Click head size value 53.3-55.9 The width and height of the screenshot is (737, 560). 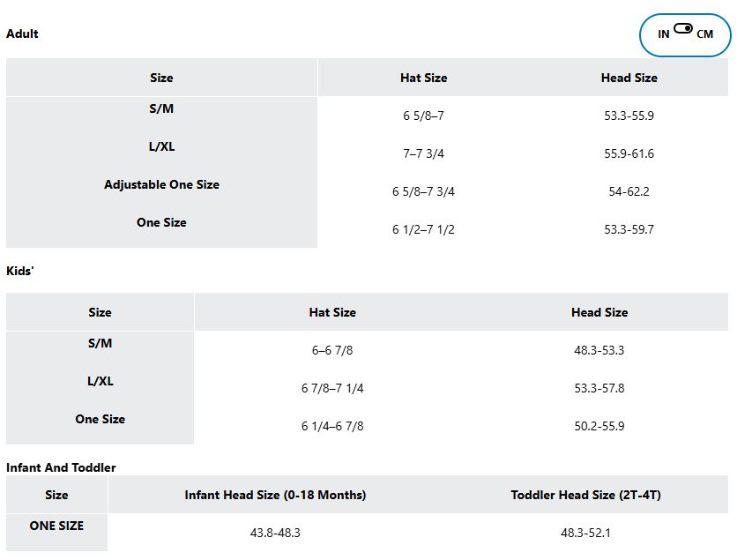point(629,116)
